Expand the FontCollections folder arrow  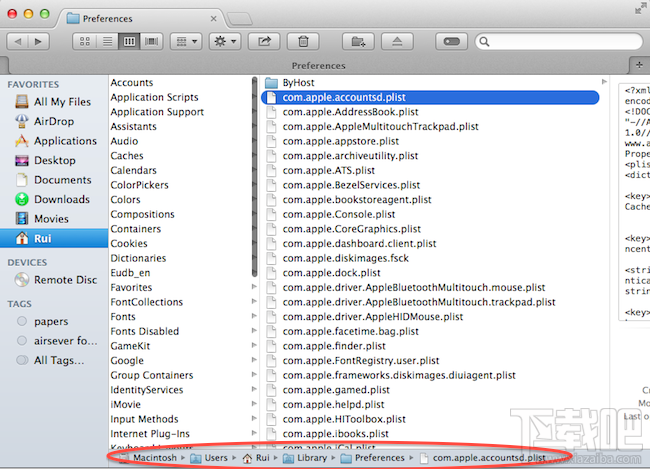tap(254, 301)
